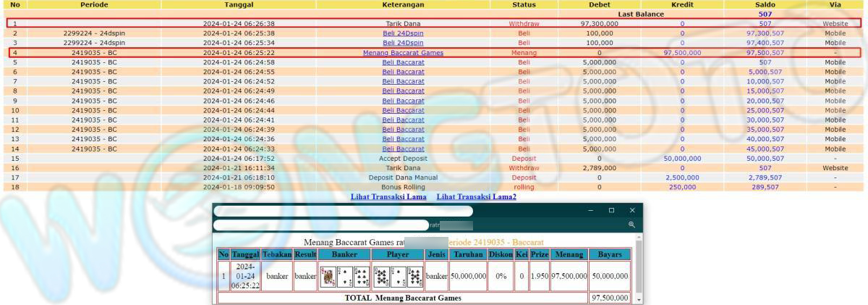Click the Banker's third card image

361,276
